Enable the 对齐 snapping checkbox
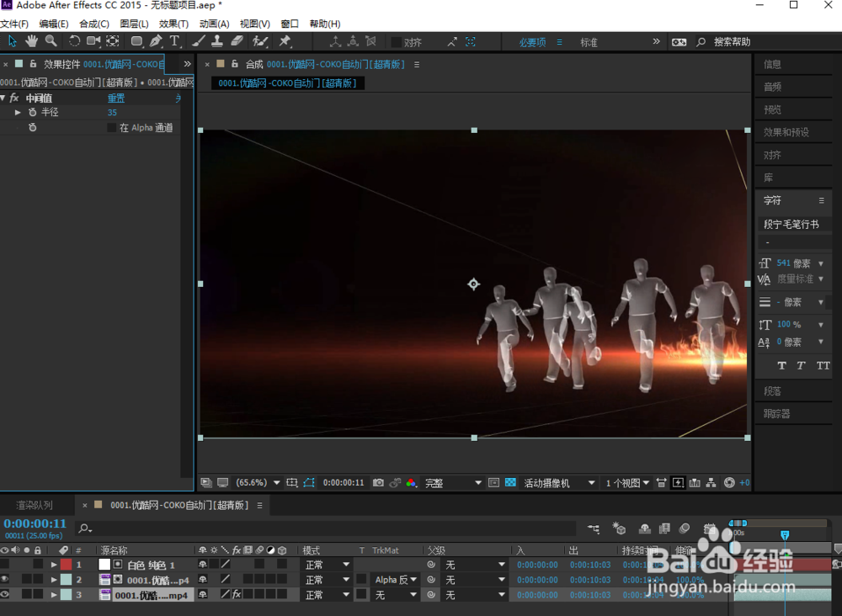The width and height of the screenshot is (842, 616). (397, 42)
